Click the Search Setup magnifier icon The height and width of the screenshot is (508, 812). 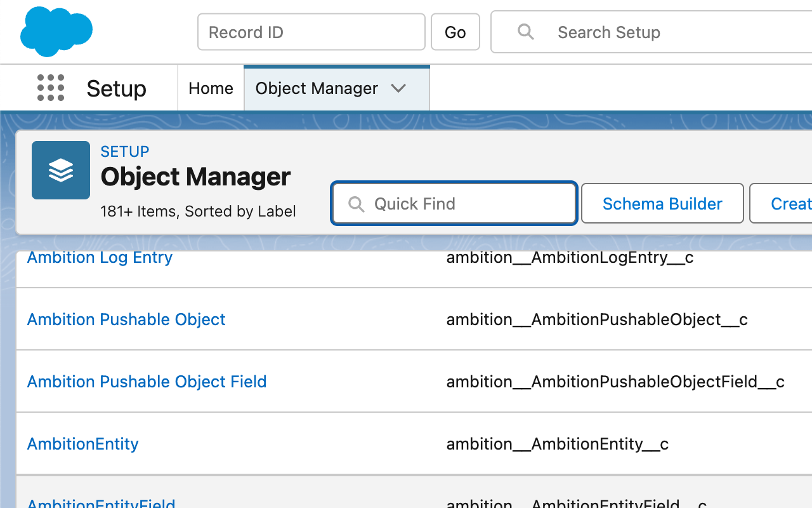tap(525, 32)
